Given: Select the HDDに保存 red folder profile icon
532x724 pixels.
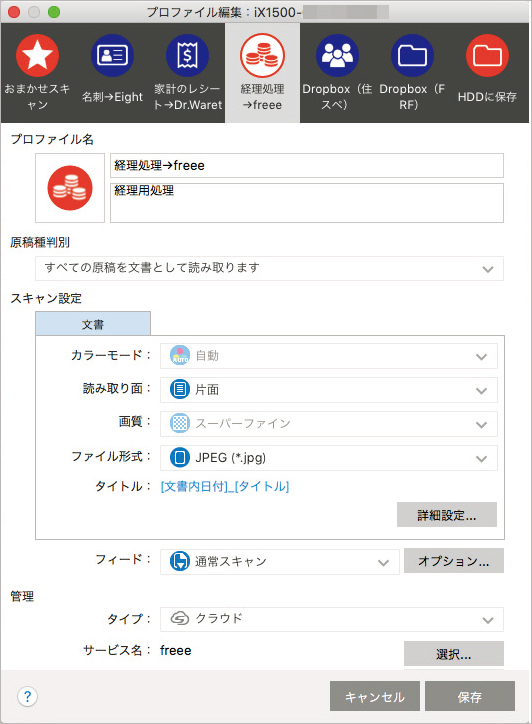Looking at the screenshot, I should (x=487, y=55).
